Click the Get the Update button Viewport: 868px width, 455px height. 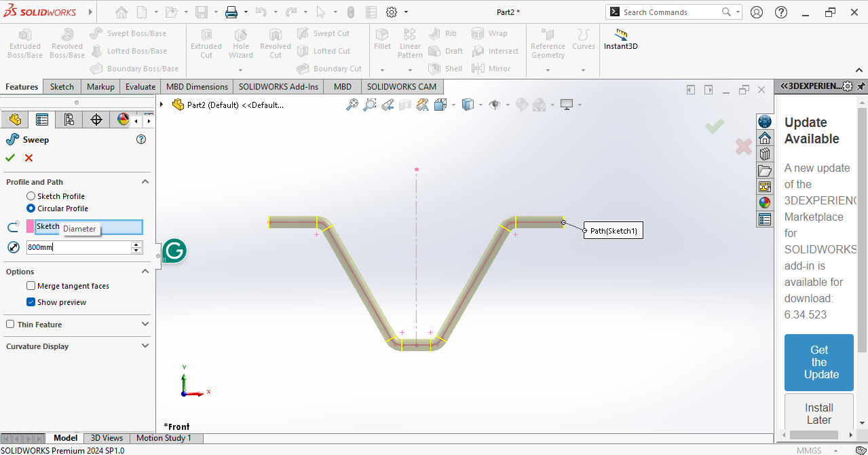819,363
